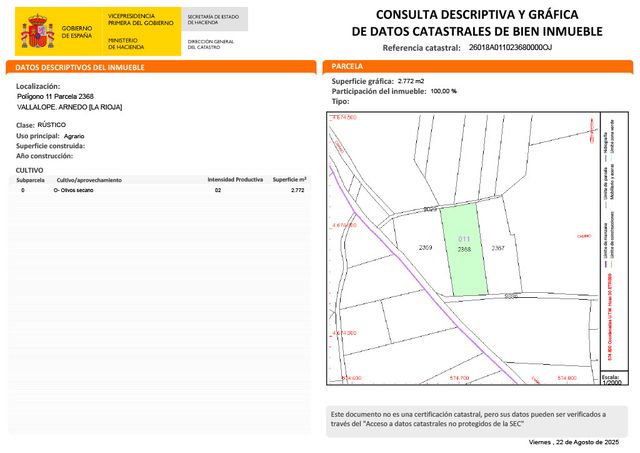
Task: Click the Subparcela column header
Action: pyautogui.click(x=30, y=180)
